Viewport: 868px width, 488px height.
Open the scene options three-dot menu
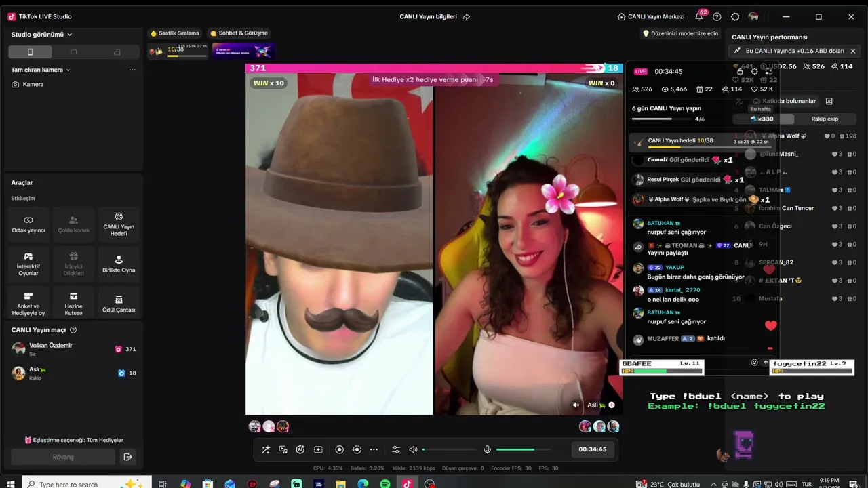tap(132, 70)
